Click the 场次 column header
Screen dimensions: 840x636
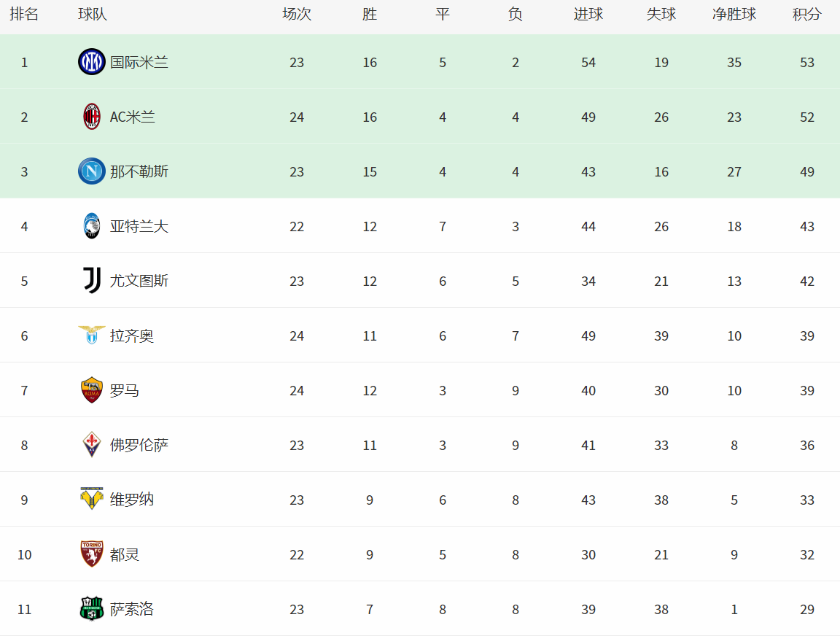(x=296, y=15)
